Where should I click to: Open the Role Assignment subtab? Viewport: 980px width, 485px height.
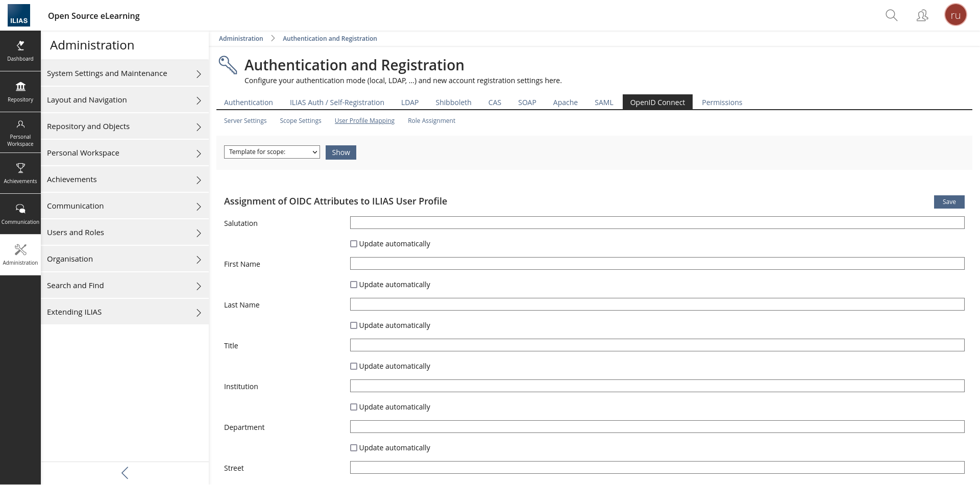[431, 121]
